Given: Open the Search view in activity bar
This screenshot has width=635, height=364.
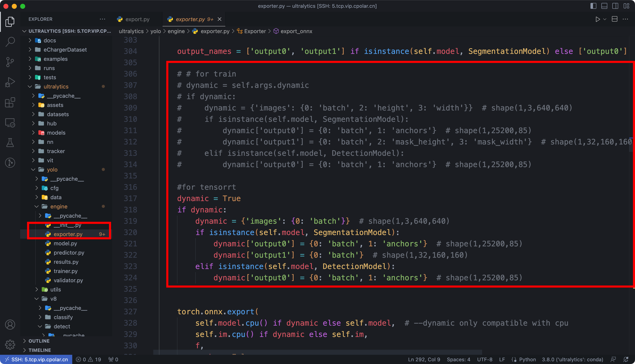Looking at the screenshot, I should (10, 42).
